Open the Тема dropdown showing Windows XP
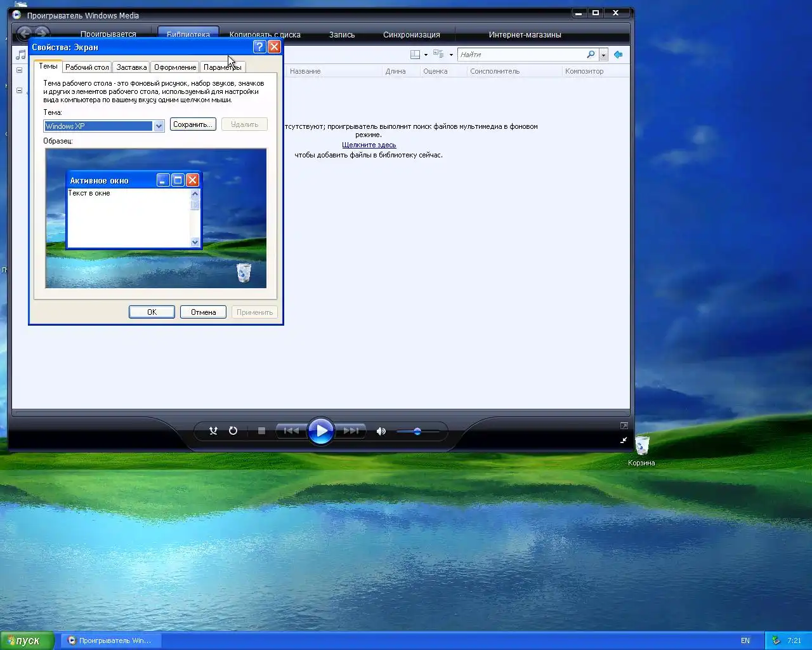812x650 pixels. (x=104, y=126)
